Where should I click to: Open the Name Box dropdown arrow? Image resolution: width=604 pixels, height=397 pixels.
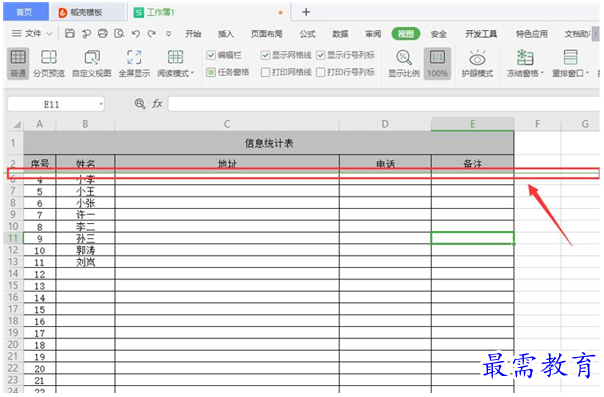(101, 104)
